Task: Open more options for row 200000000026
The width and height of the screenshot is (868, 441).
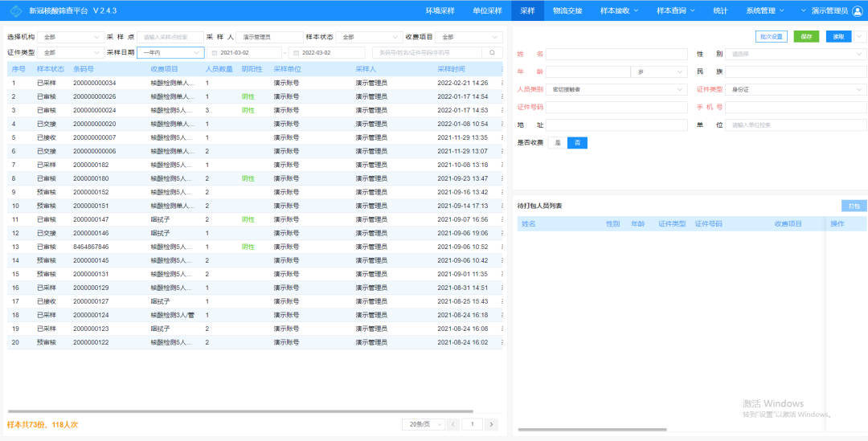Action: pos(502,97)
